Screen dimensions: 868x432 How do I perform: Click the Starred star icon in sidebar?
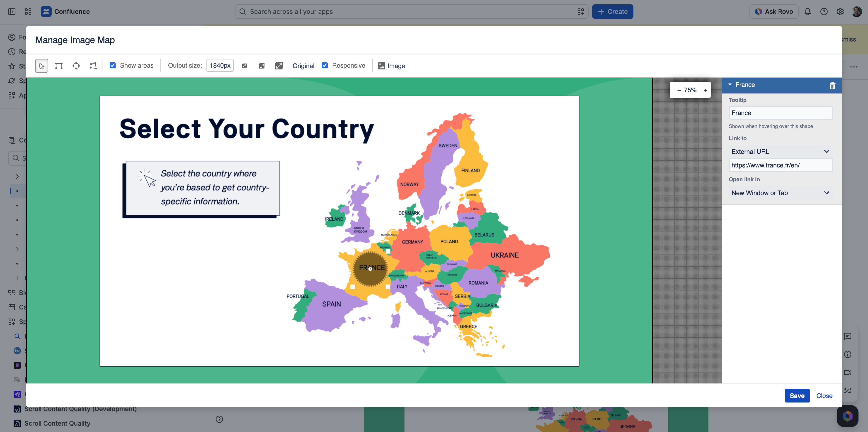point(12,66)
